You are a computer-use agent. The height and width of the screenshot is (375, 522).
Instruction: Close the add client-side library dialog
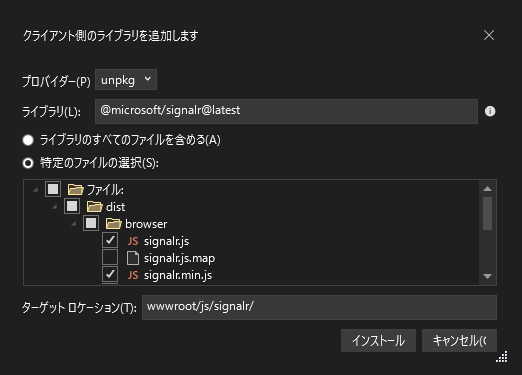[x=489, y=35]
